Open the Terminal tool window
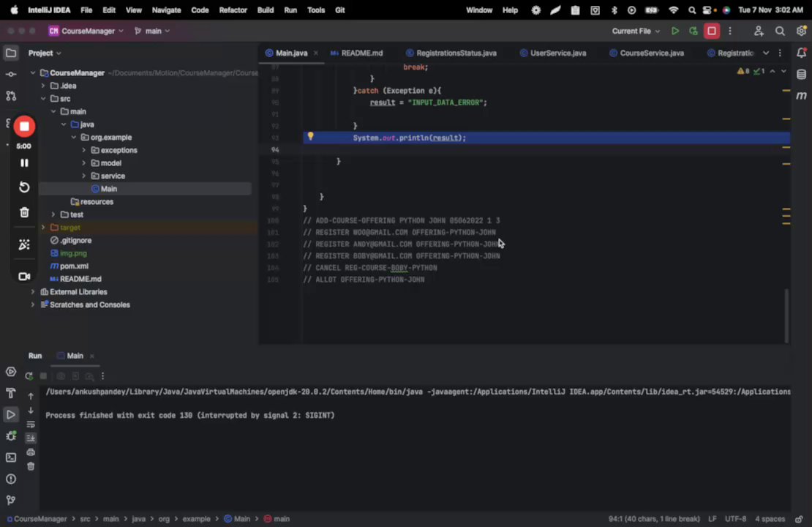This screenshot has height=527, width=812. (x=11, y=457)
